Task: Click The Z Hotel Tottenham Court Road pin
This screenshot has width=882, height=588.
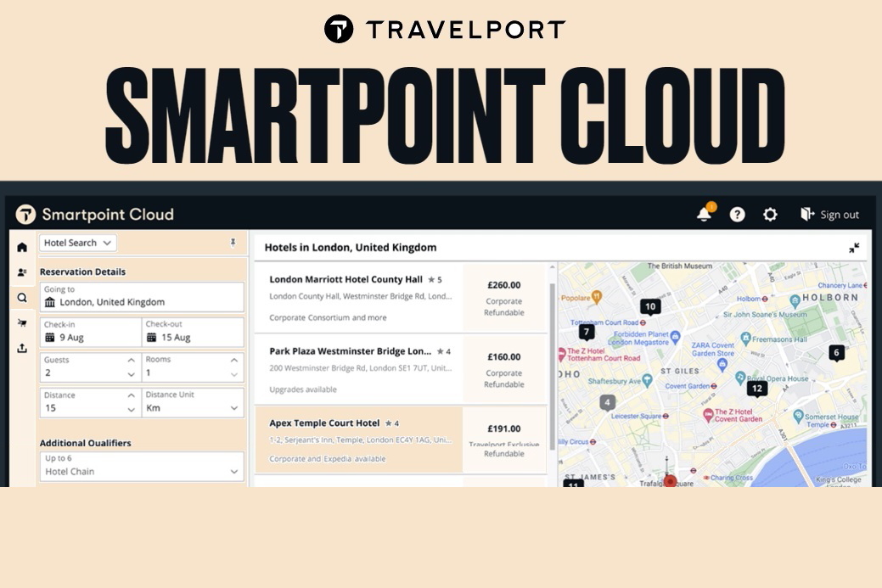Action: click(x=561, y=354)
